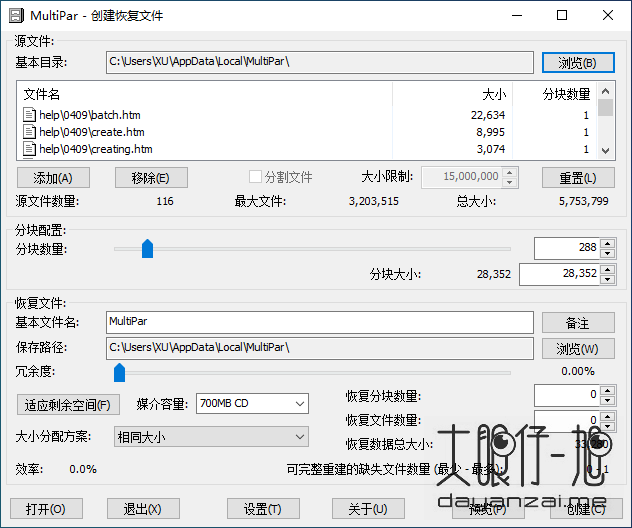Click the 打开(O) open button

(46, 509)
